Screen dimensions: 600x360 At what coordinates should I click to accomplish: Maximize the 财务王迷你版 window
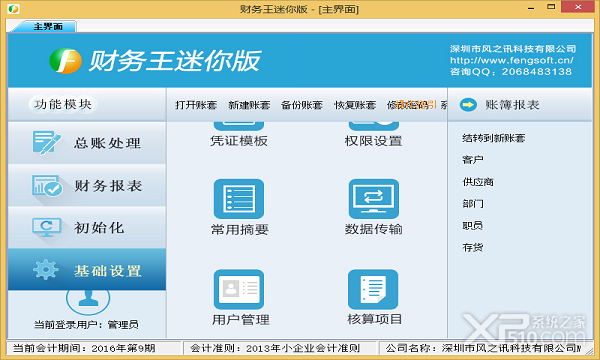click(x=551, y=7)
